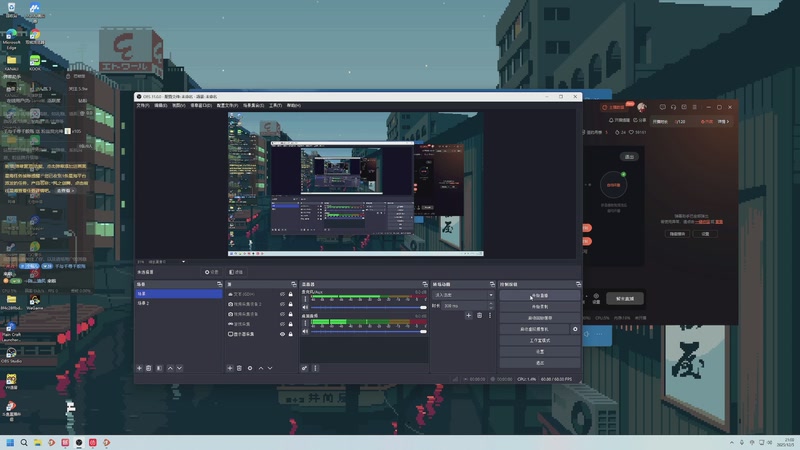Click the 启动回放缓存 button

[x=540, y=318]
